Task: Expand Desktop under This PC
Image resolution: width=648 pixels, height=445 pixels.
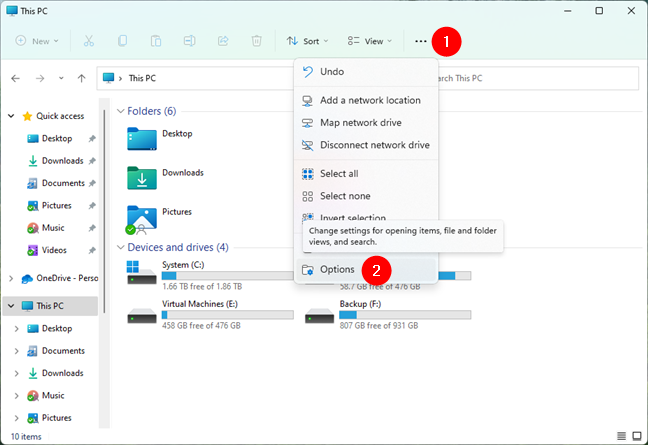Action: click(17, 328)
